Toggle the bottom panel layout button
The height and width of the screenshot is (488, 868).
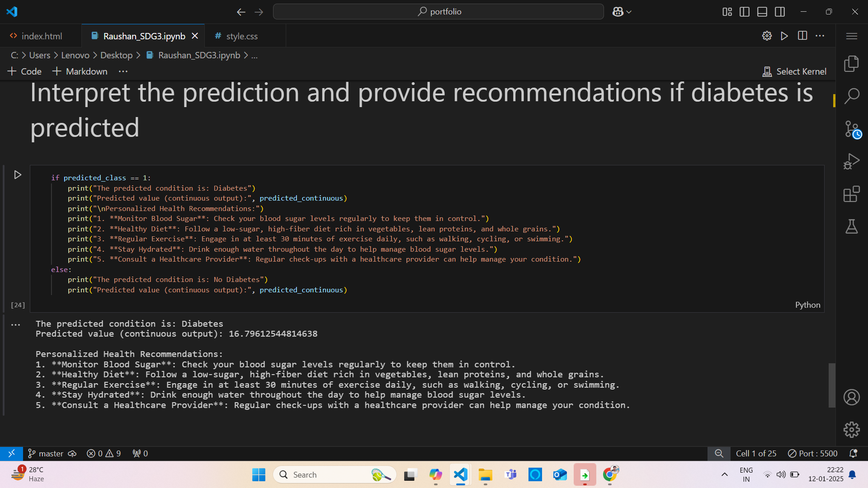coord(762,12)
